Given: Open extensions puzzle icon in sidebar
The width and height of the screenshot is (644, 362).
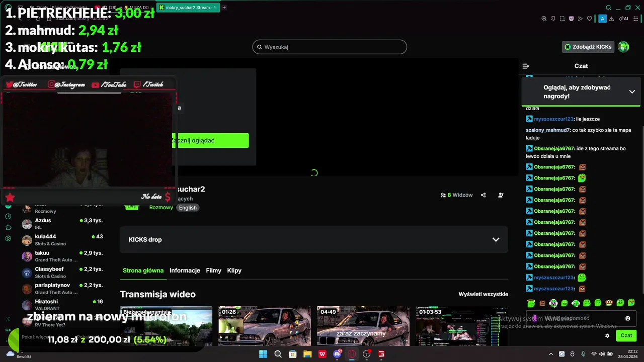Looking at the screenshot, I should pyautogui.click(x=8, y=227).
